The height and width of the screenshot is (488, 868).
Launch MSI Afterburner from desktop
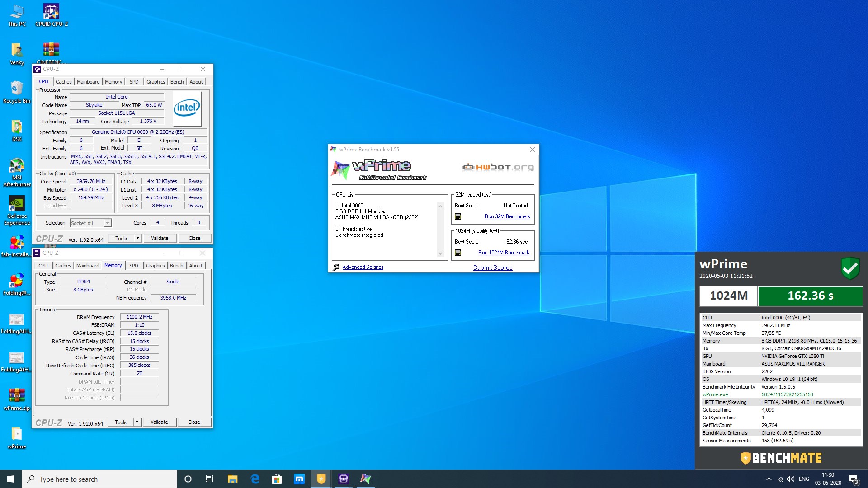(x=17, y=172)
